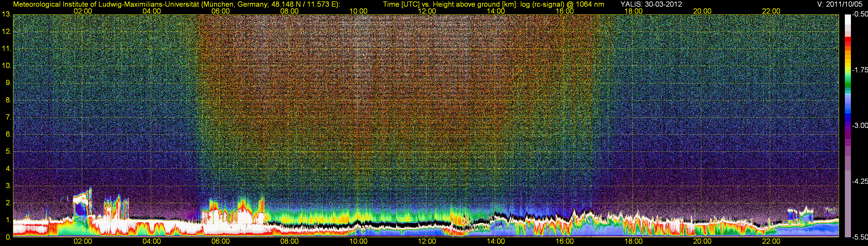Click the 13 km height axis label

[6, 14]
